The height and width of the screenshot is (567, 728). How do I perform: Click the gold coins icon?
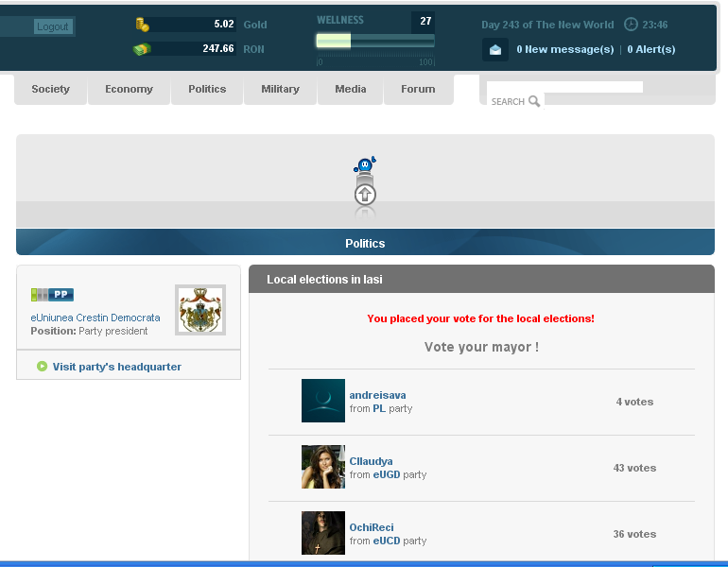(143, 25)
